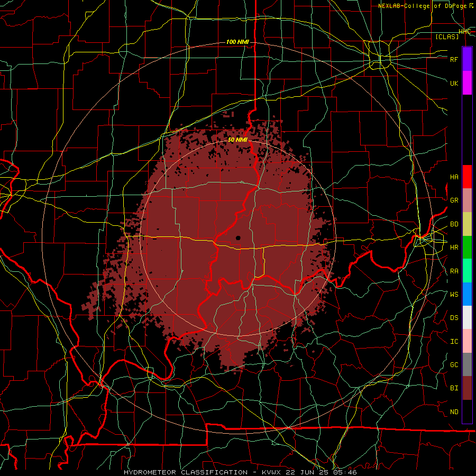Click the RF purple legend swatch
This screenshot has width=476, height=476.
[467, 59]
